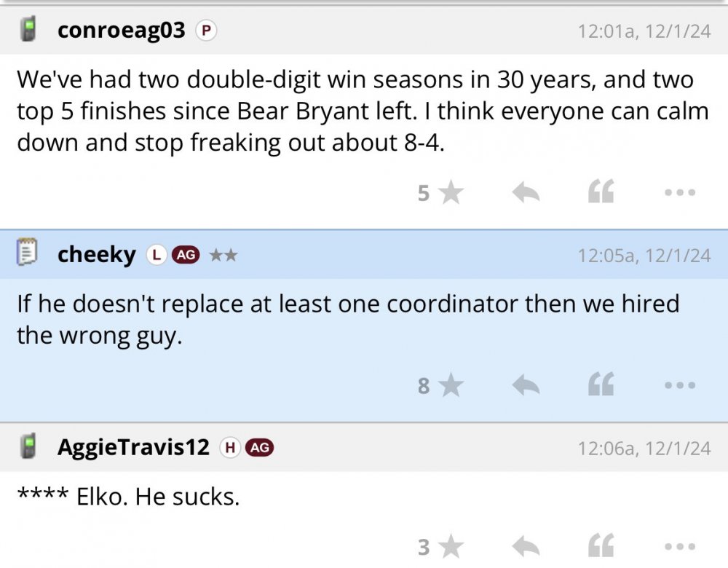
Task: Quote AggieTravis12's Elko post
Action: click(601, 546)
